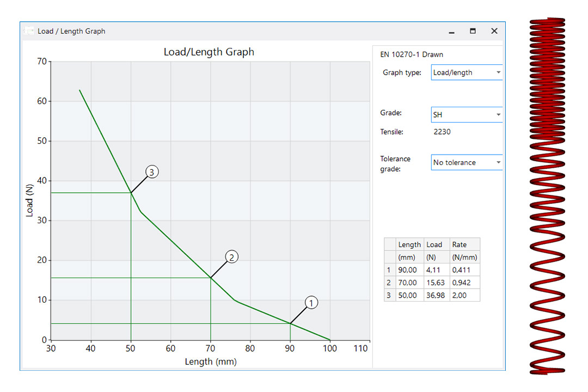Image resolution: width=588 pixels, height=392 pixels.
Task: Expand the Grade dropdown showing SH
Action: (x=467, y=115)
